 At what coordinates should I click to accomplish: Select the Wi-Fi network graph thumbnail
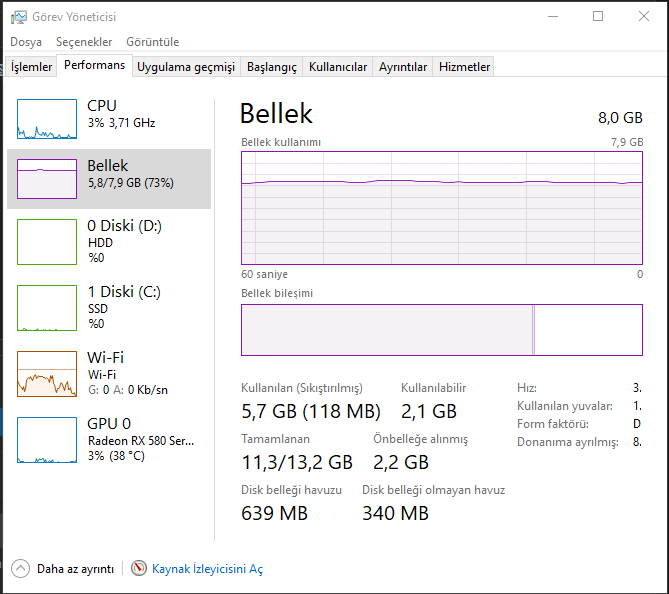(x=47, y=373)
